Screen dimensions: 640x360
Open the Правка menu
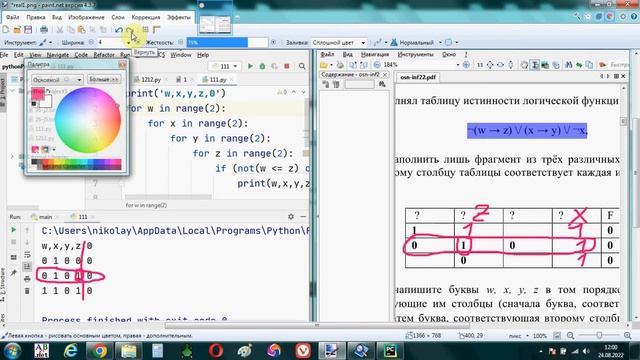click(x=36, y=17)
